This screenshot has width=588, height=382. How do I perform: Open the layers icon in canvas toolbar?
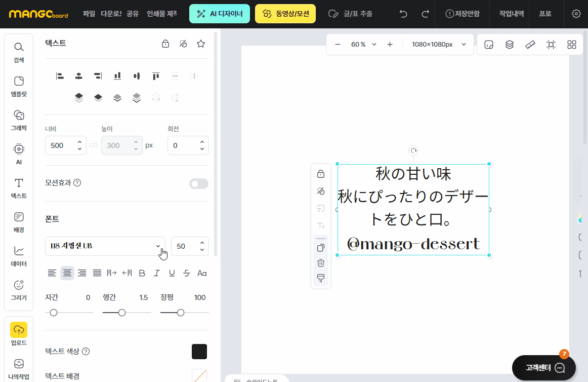point(510,45)
